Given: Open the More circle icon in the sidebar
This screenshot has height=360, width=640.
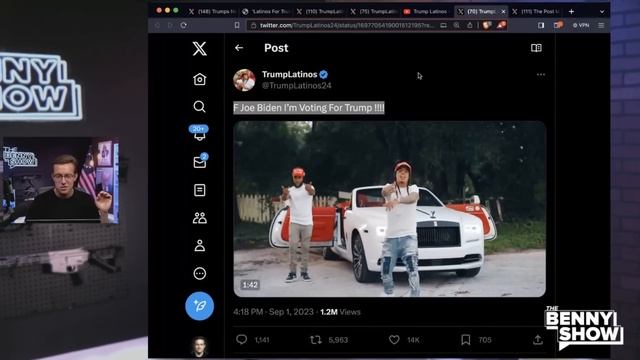Looking at the screenshot, I should 200,273.
